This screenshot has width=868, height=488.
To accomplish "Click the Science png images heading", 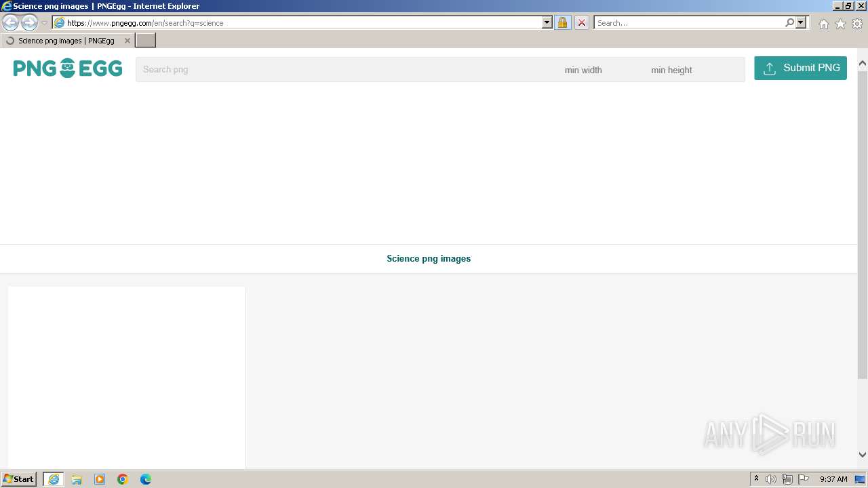I will (429, 258).
